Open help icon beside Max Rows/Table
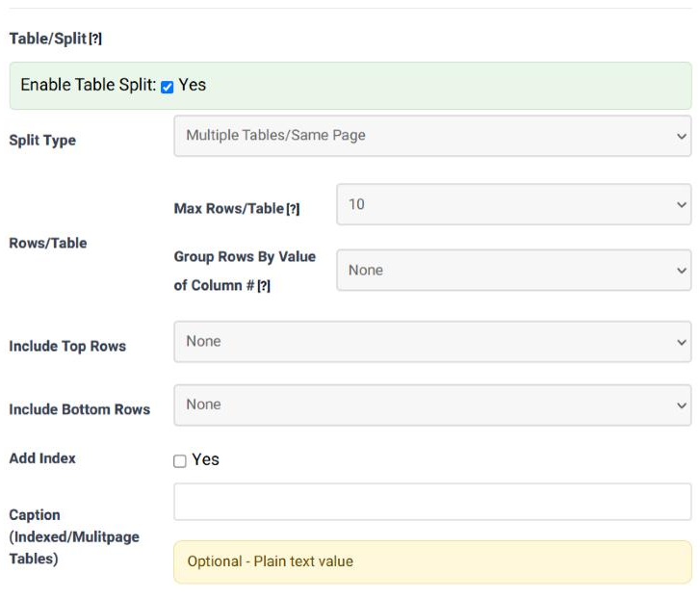The width and height of the screenshot is (700, 600). (x=293, y=209)
